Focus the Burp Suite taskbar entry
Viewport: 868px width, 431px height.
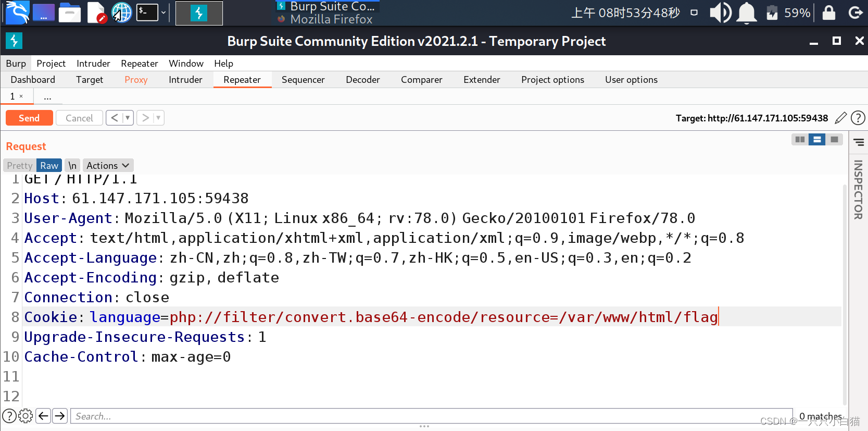[x=326, y=6]
